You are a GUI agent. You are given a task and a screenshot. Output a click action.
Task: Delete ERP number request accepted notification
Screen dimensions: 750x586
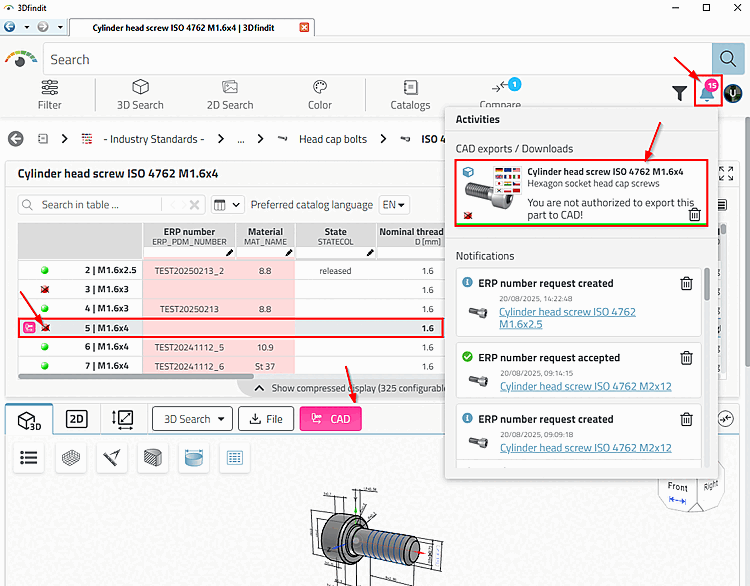click(x=686, y=358)
